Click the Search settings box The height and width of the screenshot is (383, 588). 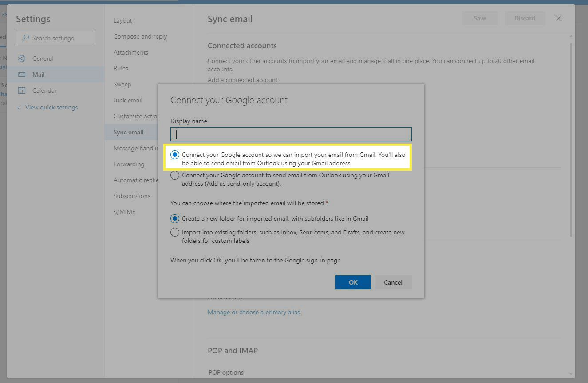[x=56, y=38]
